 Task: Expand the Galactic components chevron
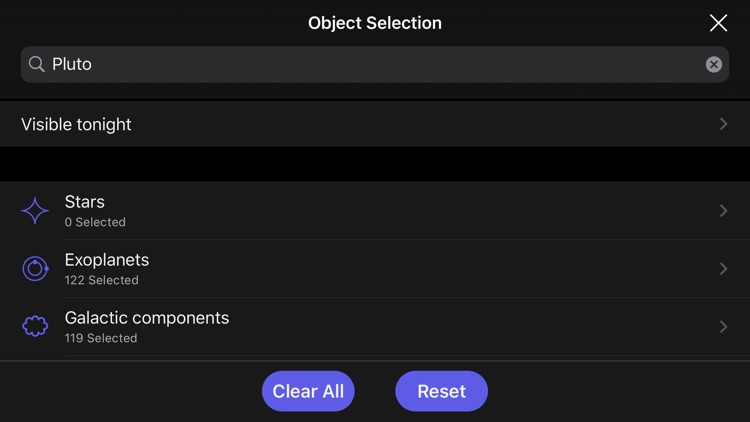pyautogui.click(x=723, y=326)
